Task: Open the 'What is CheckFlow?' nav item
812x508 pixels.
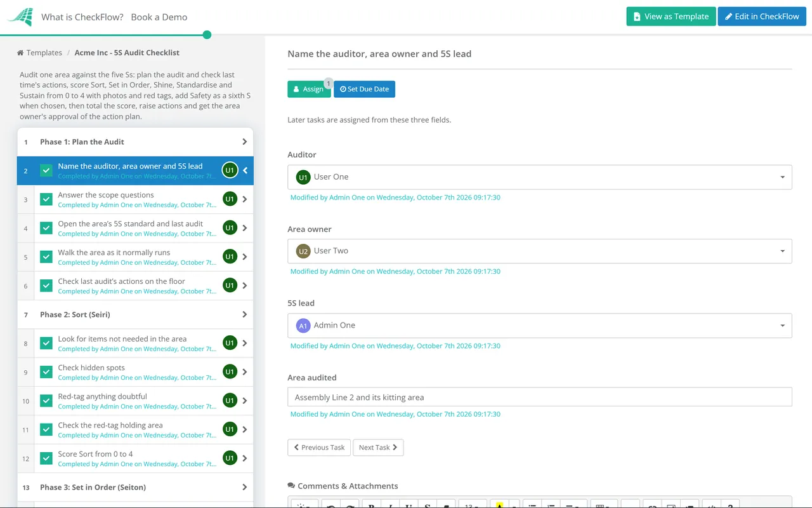Action: 82,17
